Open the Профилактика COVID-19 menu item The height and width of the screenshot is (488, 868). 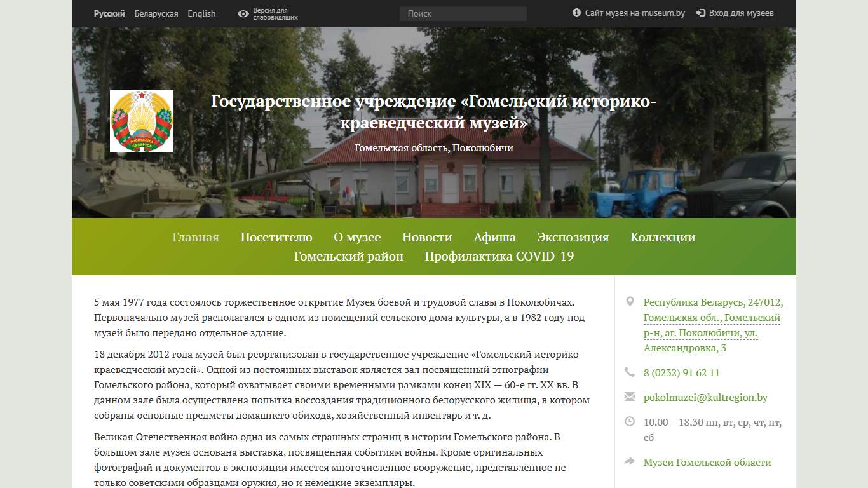[499, 257]
